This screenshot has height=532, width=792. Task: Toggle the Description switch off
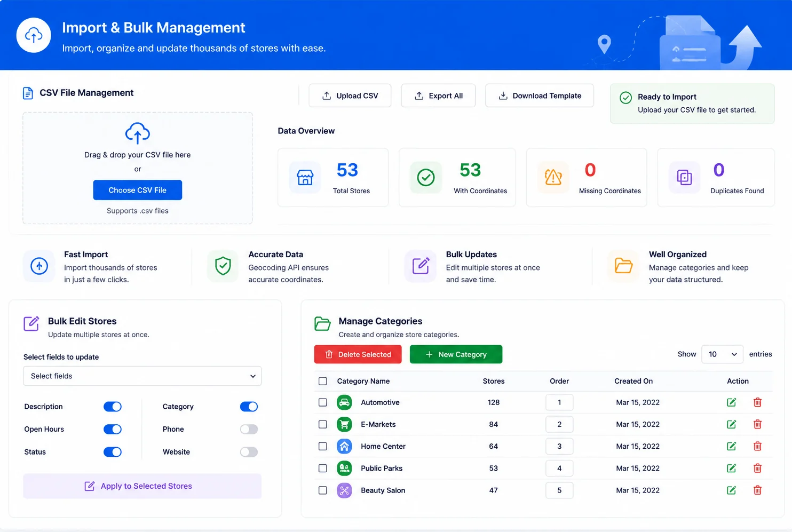click(113, 407)
